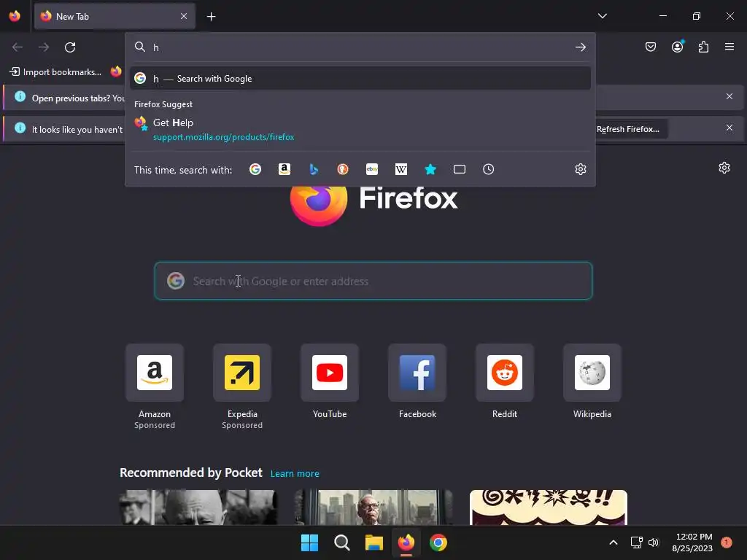The image size is (747, 560).
Task: Click the center Google search box
Action: click(373, 281)
